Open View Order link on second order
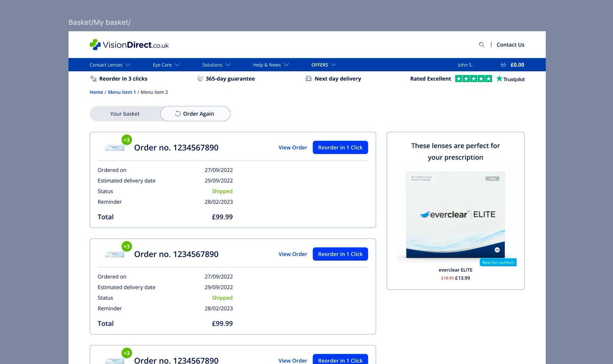This screenshot has height=364, width=613. tap(293, 254)
